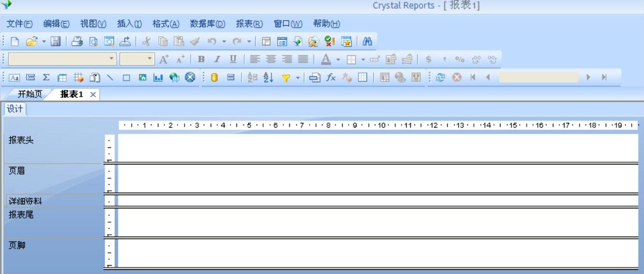Viewport: 644px width, 274px height.
Task: Click the Copy icon
Action: [163, 42]
